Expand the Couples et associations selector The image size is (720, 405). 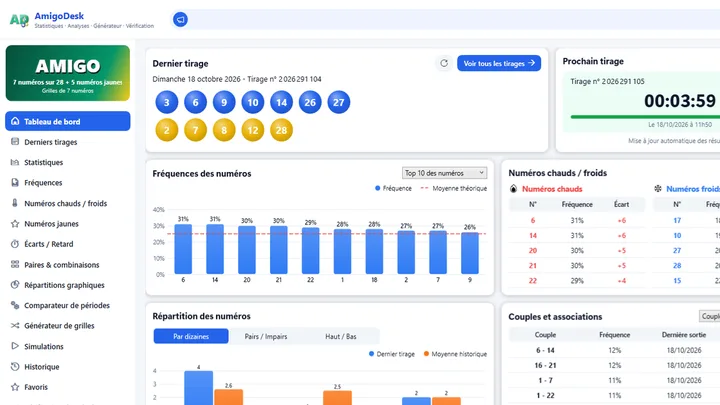[x=709, y=316]
